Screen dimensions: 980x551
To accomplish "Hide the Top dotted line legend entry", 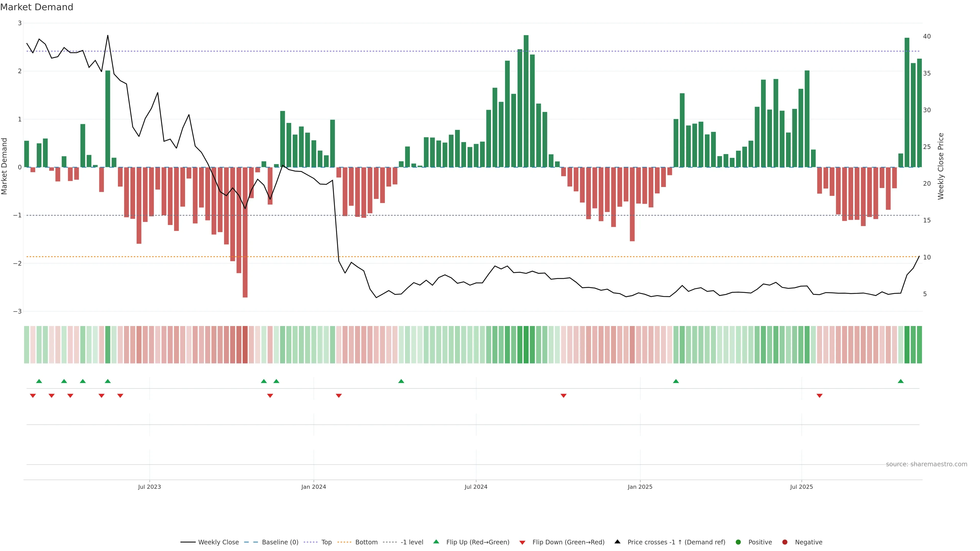I will click(x=326, y=542).
